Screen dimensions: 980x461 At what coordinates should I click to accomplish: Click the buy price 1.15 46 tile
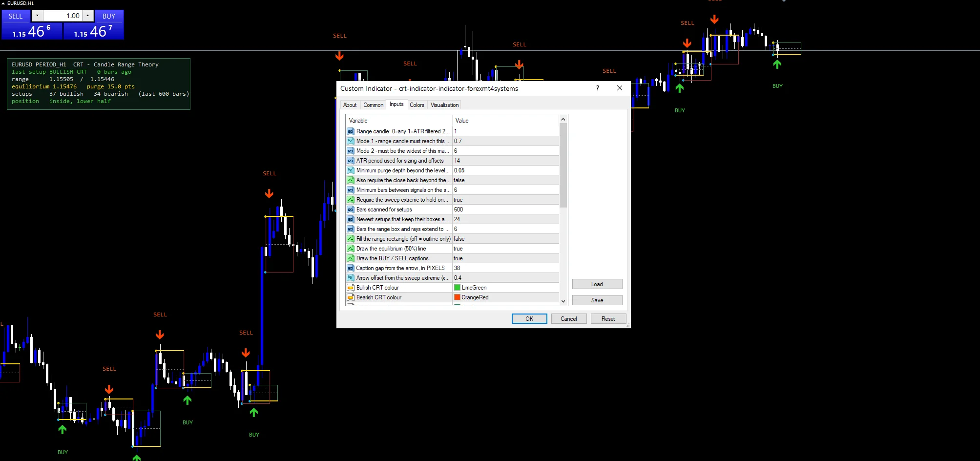93,31
